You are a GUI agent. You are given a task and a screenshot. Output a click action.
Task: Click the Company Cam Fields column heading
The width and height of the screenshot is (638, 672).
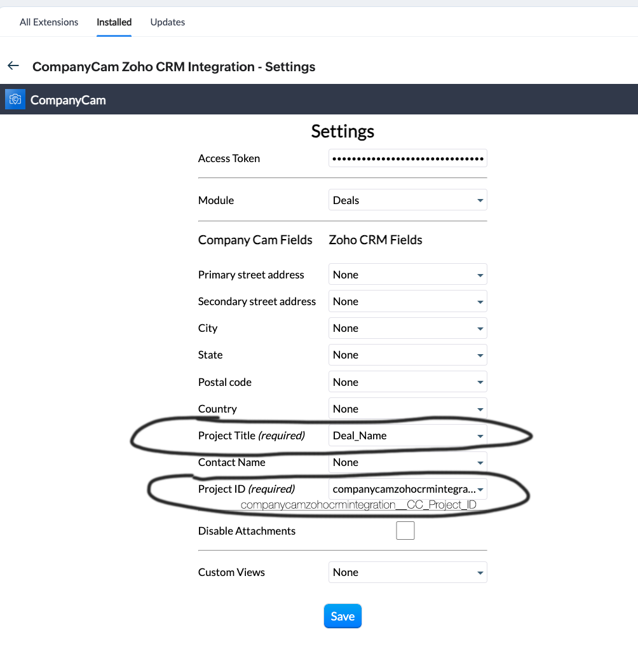tap(255, 240)
